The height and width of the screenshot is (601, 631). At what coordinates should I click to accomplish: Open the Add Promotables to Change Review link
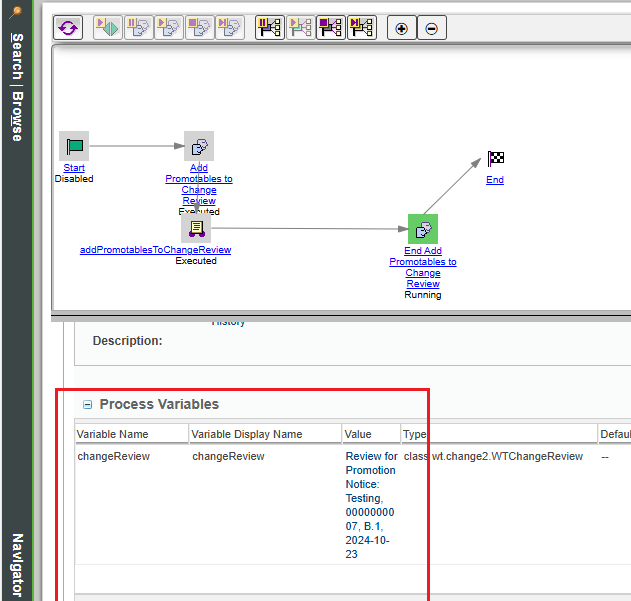click(x=199, y=184)
